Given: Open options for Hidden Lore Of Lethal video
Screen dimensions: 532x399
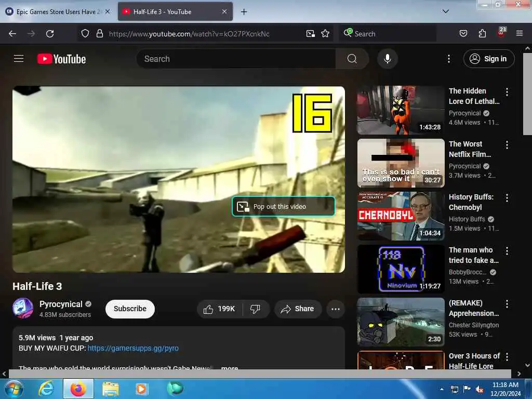Looking at the screenshot, I should [507, 91].
